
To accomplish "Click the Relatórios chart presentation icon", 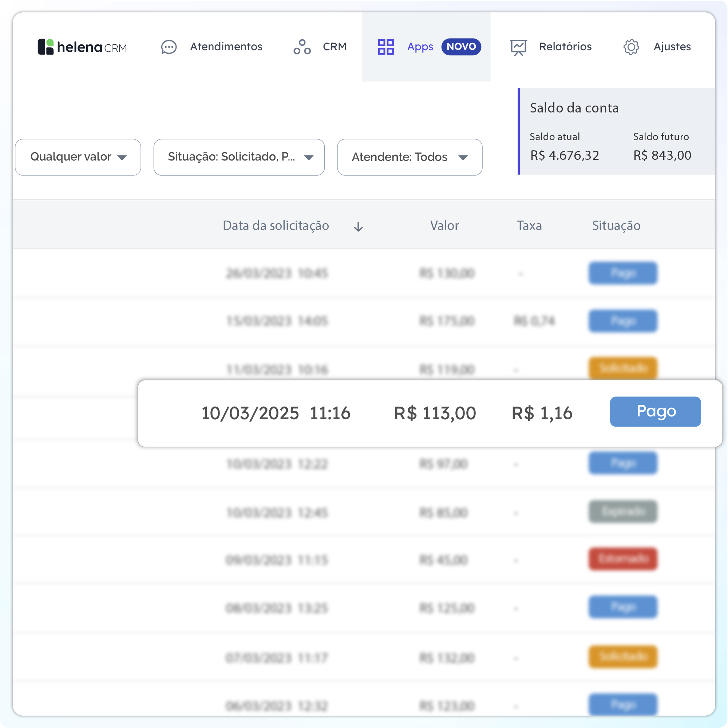I will pos(518,47).
